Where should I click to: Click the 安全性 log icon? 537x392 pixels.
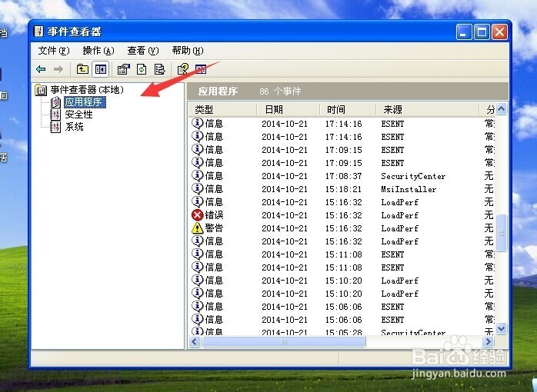point(55,115)
